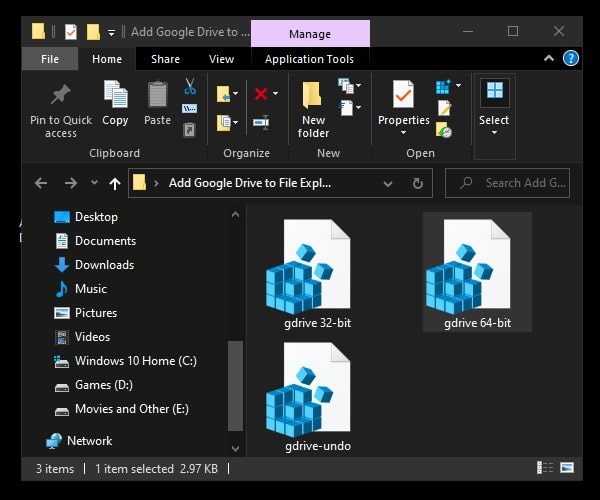
Task: Expand the Easy access dropdown arrow
Action: [x=359, y=107]
